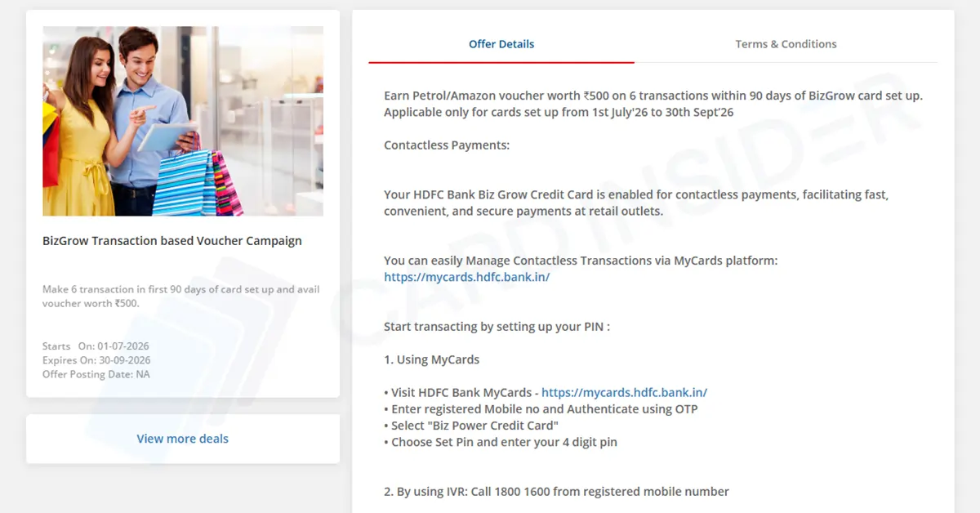Click the Make 6 transaction in first 90 days description
Image resolution: width=980 pixels, height=513 pixels.
pos(181,297)
